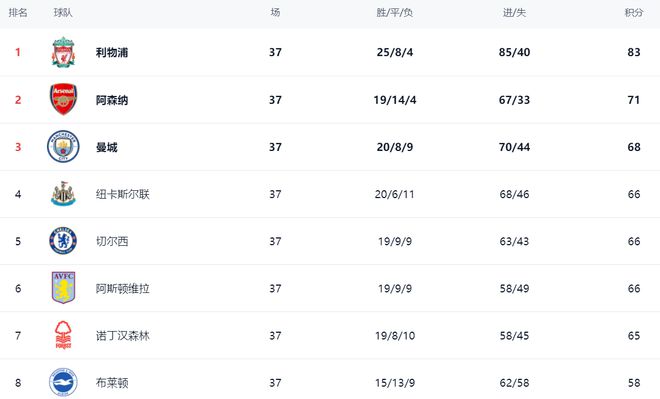Viewport: 660px width, 399px height.
Task: Click the 排名 column header
Action: coord(18,13)
